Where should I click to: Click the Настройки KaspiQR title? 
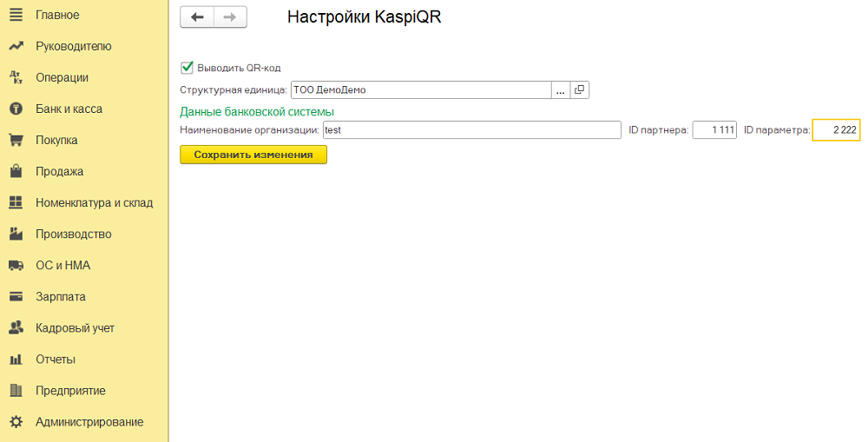365,17
